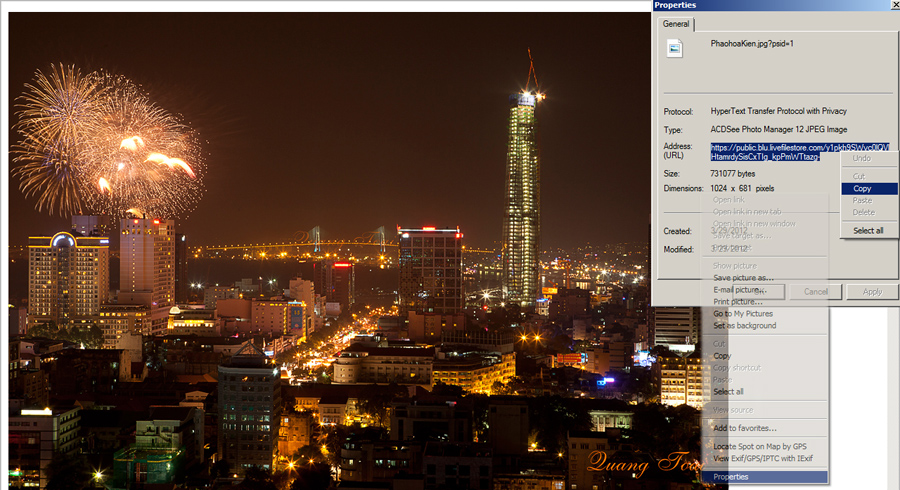Screen dimensions: 900x490
Task: Choose Select all in the URL edit menu
Action: (867, 230)
